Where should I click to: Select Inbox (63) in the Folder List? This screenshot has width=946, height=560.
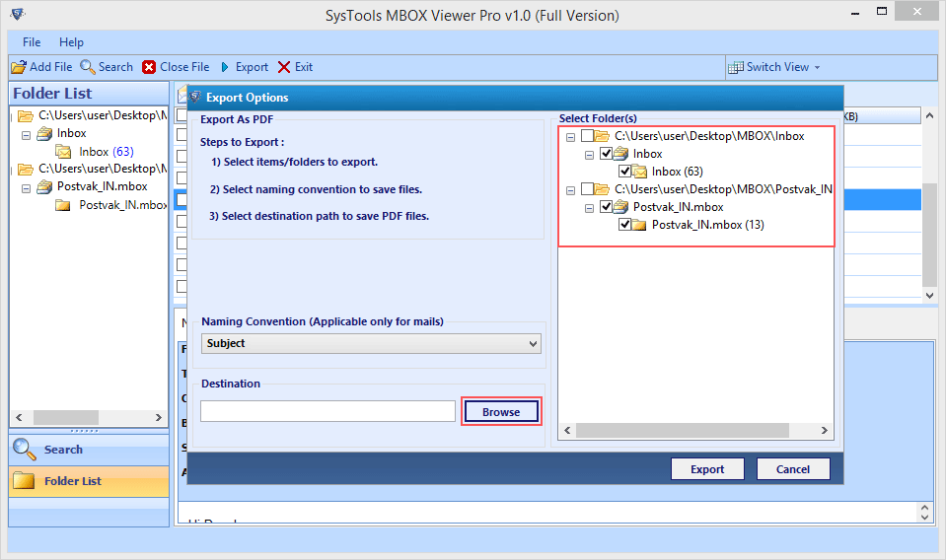tap(107, 152)
